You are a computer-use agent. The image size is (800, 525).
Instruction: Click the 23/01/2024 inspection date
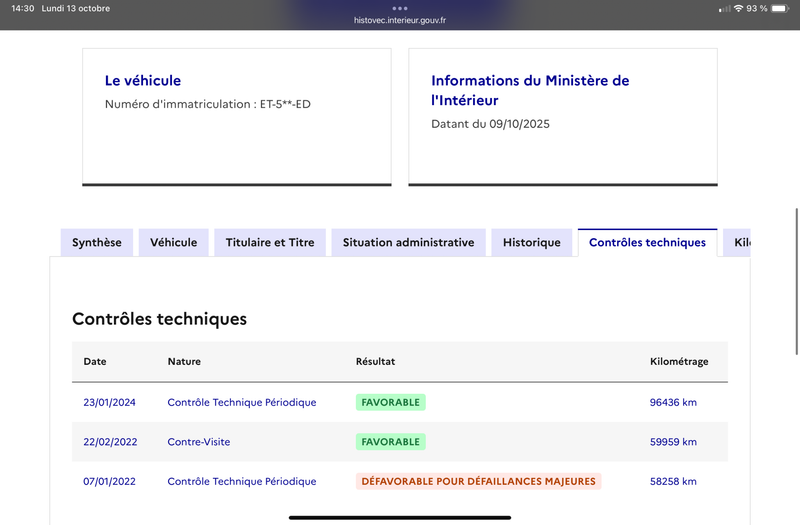(109, 402)
